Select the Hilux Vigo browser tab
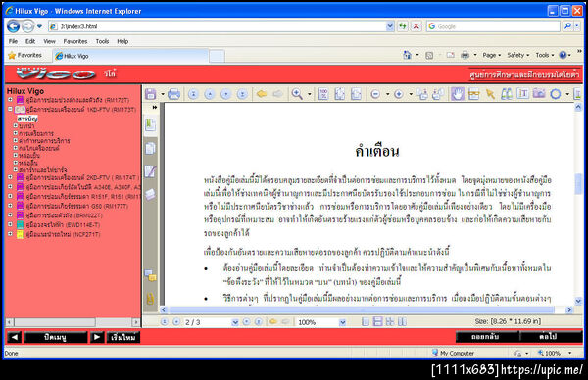 point(129,56)
